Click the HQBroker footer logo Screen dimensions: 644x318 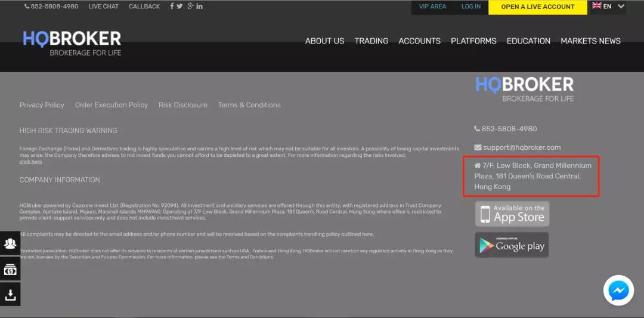pyautogui.click(x=525, y=89)
